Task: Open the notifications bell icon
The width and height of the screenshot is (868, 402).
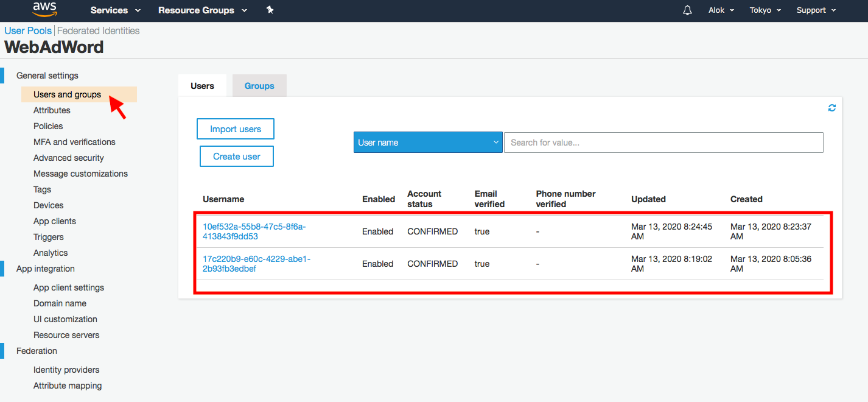Action: 688,10
